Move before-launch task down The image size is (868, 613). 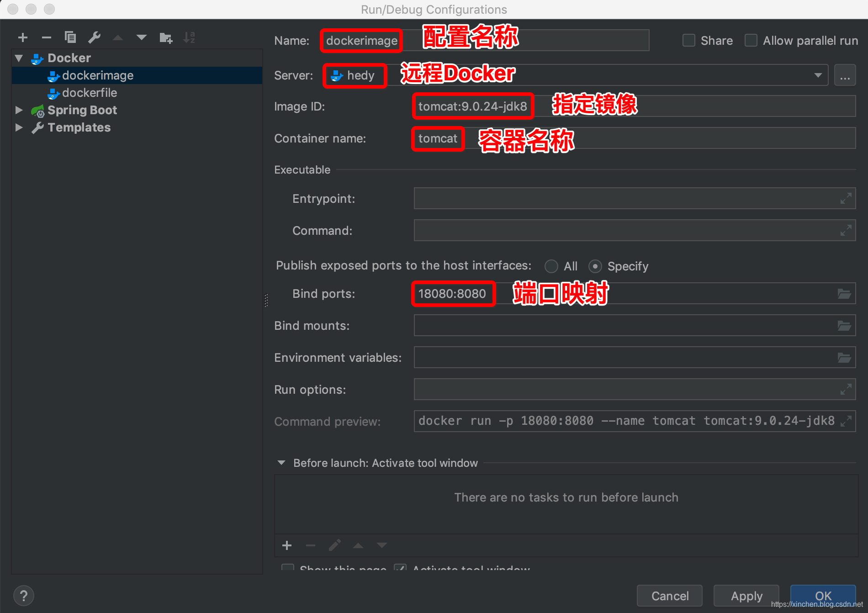tap(382, 545)
